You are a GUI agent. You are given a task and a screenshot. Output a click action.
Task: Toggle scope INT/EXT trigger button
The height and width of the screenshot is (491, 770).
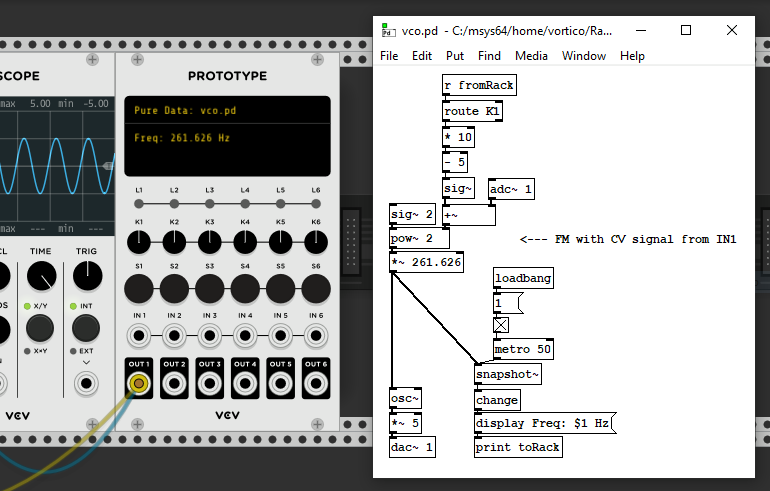click(86, 327)
